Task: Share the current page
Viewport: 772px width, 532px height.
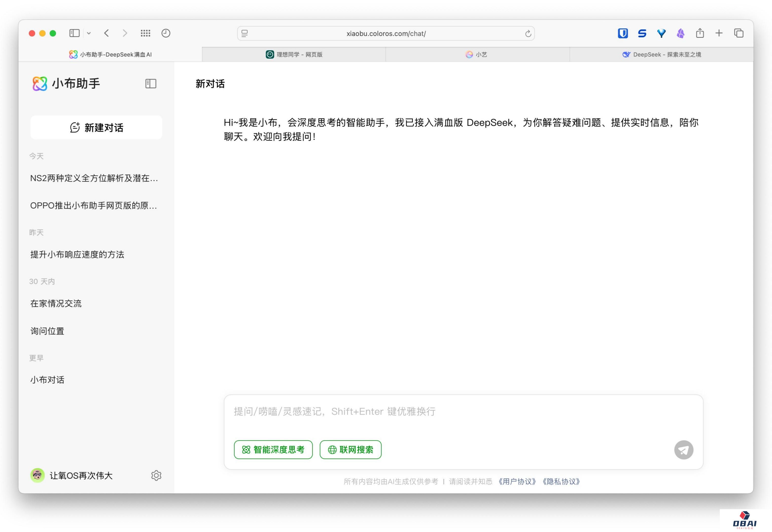Action: 700,33
